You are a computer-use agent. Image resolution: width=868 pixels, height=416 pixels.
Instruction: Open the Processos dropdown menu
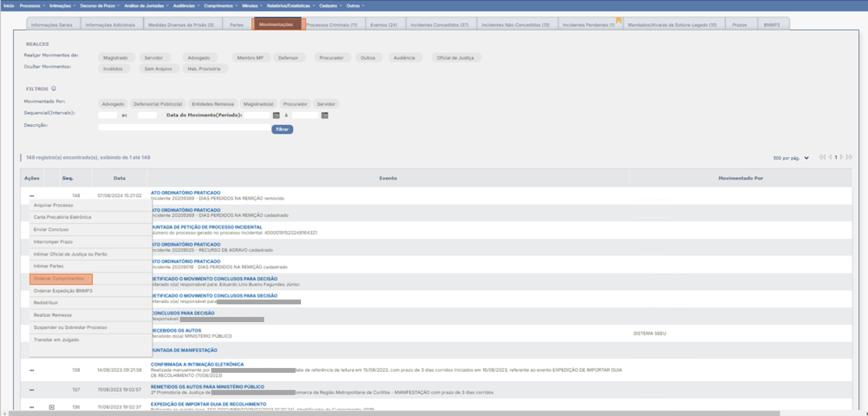coord(32,6)
